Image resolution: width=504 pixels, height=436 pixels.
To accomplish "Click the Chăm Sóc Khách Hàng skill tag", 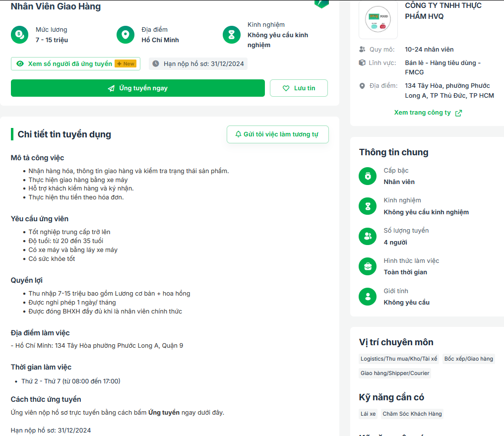I will [412, 414].
